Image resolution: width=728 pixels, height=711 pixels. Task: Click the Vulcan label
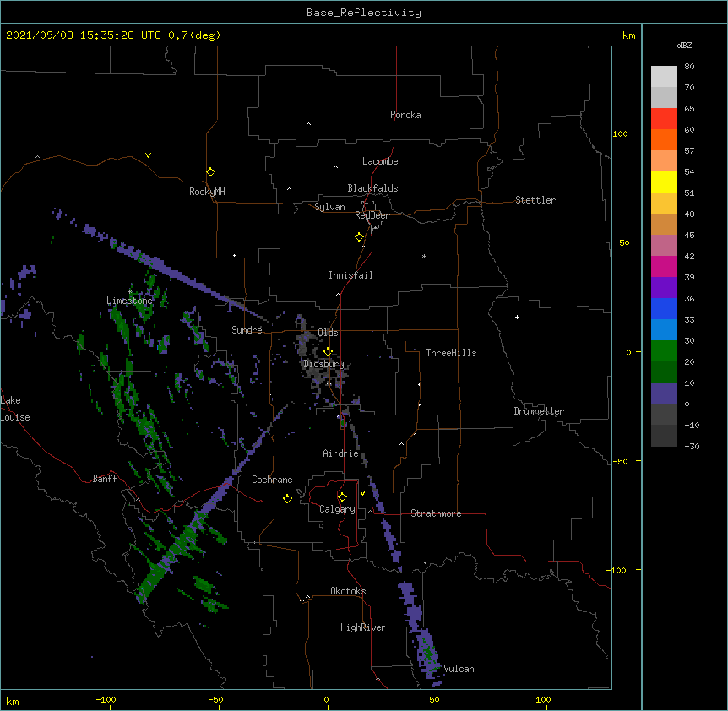click(x=459, y=669)
